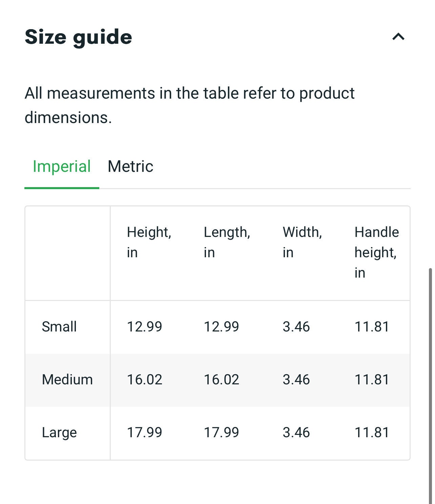
Task: Collapse the Size guide chevron icon
Action: (x=398, y=37)
